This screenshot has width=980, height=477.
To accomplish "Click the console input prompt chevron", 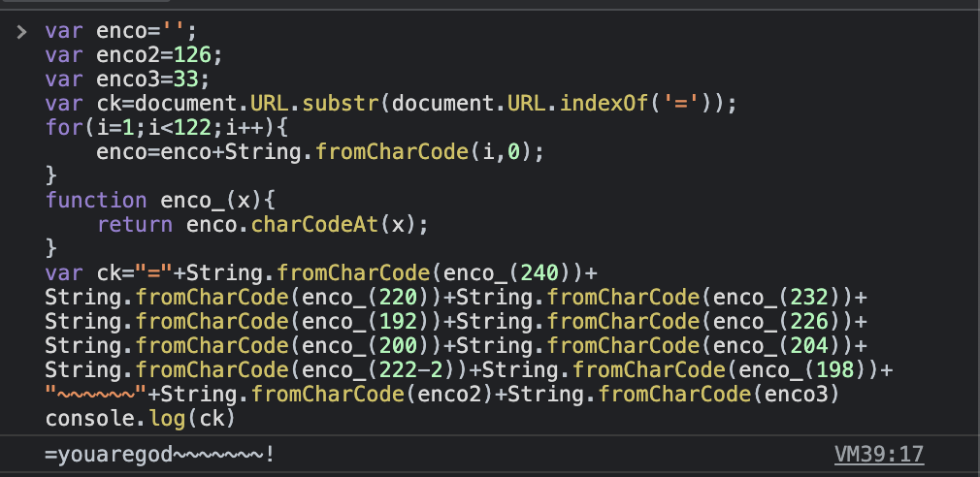I will [x=22, y=31].
